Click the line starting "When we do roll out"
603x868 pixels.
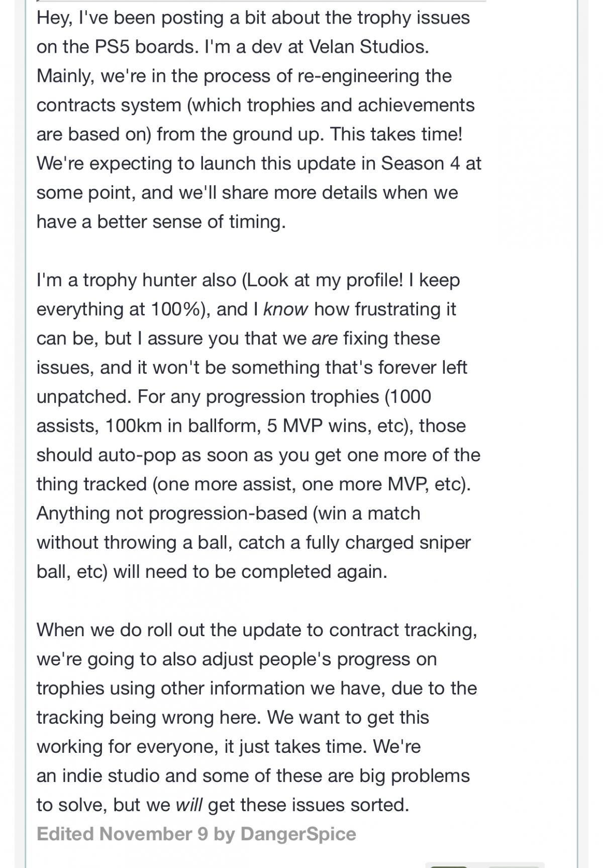(257, 630)
